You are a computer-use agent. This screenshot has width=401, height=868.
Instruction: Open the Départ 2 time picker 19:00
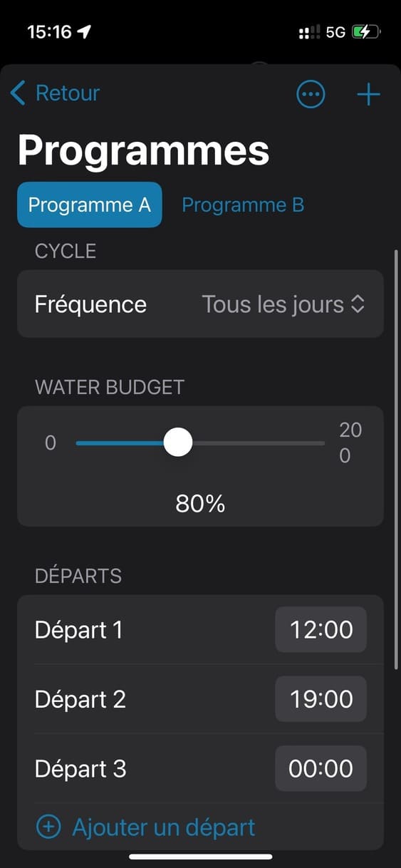pos(321,699)
